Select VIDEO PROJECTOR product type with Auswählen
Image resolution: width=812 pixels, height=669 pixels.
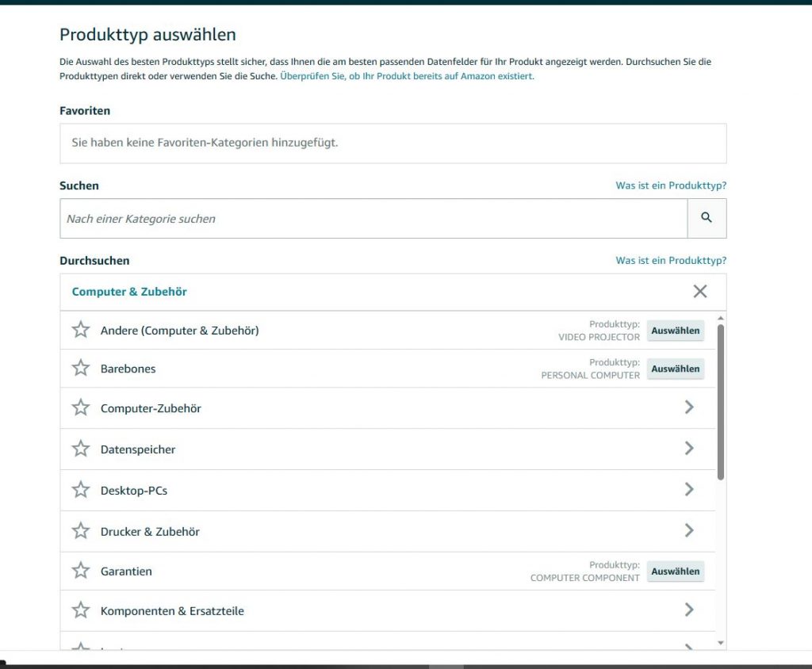(x=676, y=331)
